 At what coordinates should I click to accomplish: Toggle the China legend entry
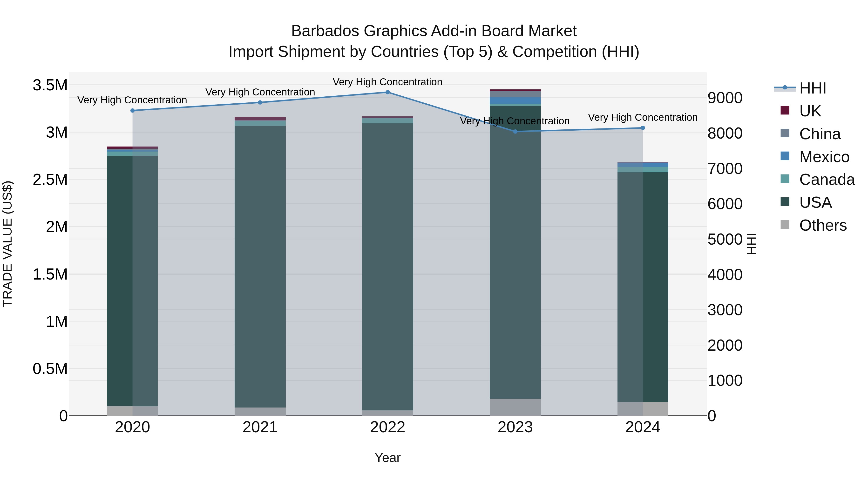coord(810,134)
